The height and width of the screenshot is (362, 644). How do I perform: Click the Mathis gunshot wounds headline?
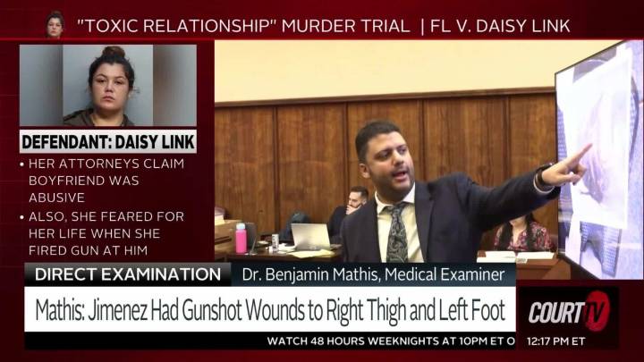(x=270, y=310)
